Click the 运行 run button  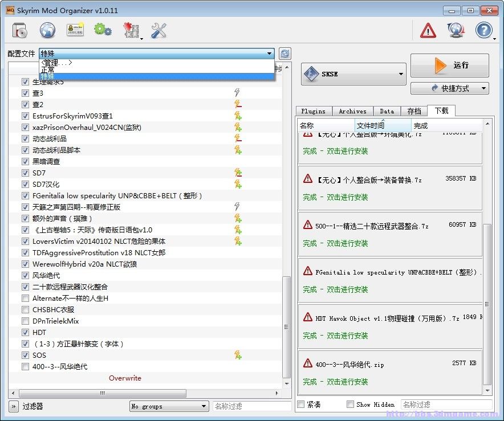pos(450,65)
